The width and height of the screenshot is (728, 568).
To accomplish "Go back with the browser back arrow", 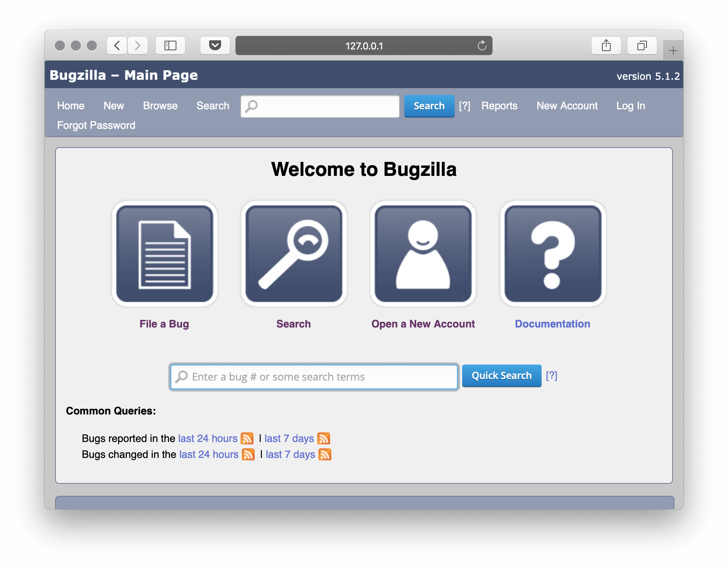I will (117, 45).
